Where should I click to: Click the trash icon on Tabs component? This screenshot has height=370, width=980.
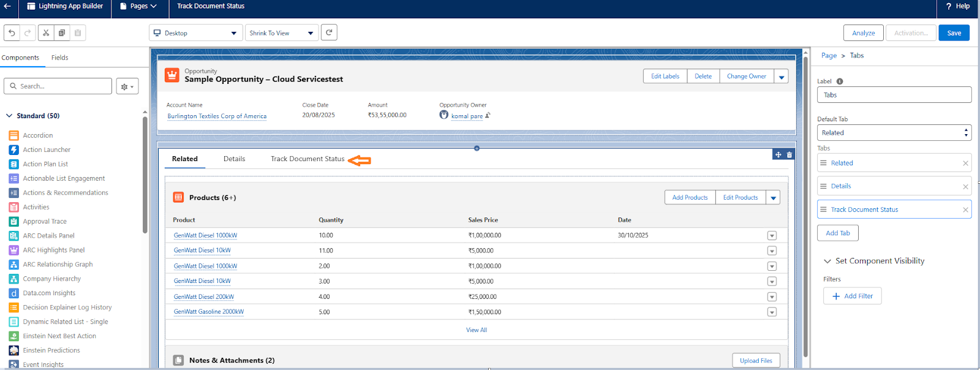coord(790,155)
